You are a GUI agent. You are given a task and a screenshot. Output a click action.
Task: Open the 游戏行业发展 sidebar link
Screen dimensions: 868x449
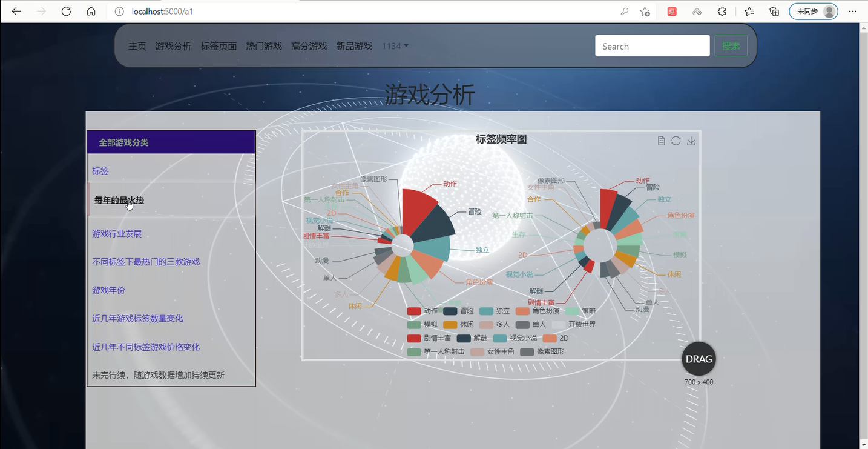coord(117,233)
